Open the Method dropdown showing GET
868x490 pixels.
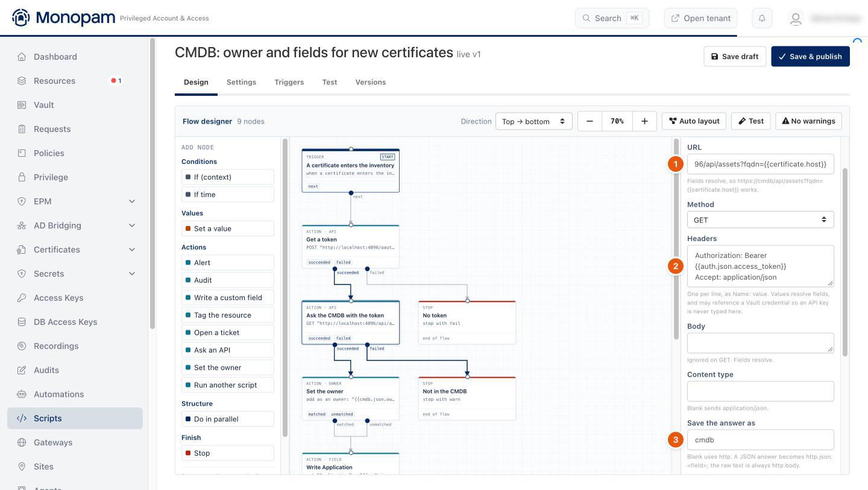[x=760, y=220]
